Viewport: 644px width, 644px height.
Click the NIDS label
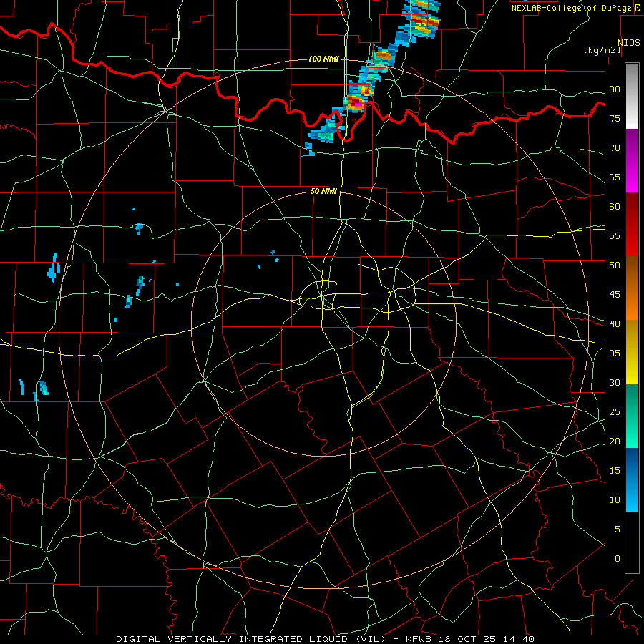pos(629,43)
